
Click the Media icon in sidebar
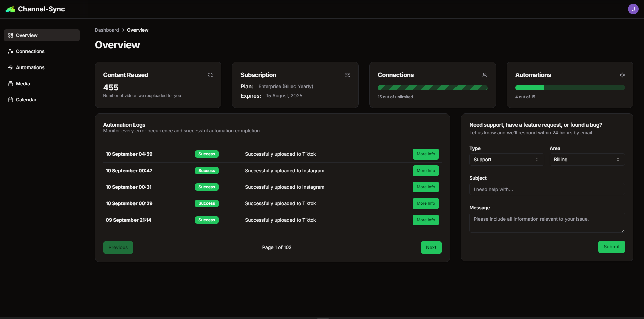[x=11, y=84]
